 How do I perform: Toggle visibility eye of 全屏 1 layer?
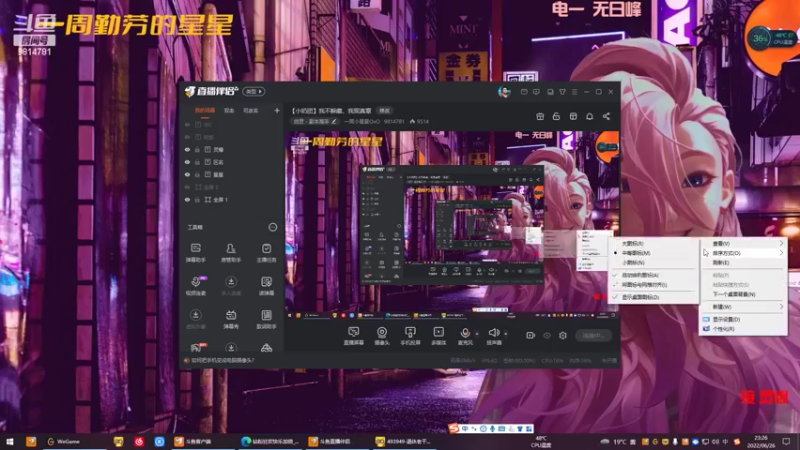[x=187, y=199]
